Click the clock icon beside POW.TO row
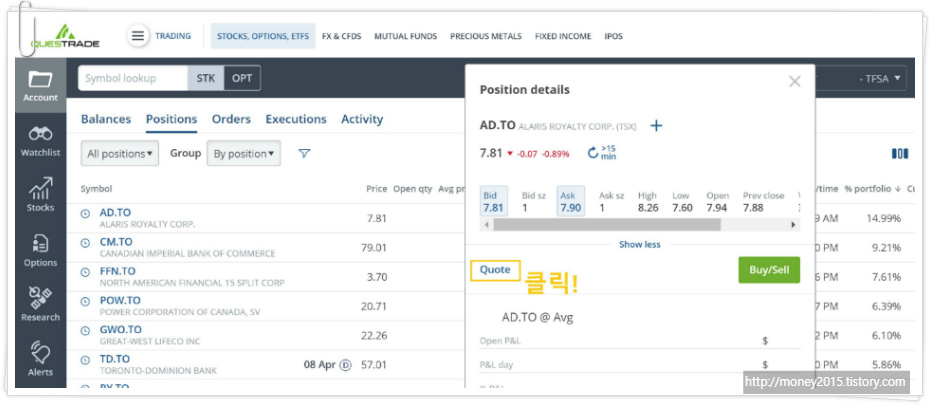Screen dimensions: 929x406 point(85,301)
